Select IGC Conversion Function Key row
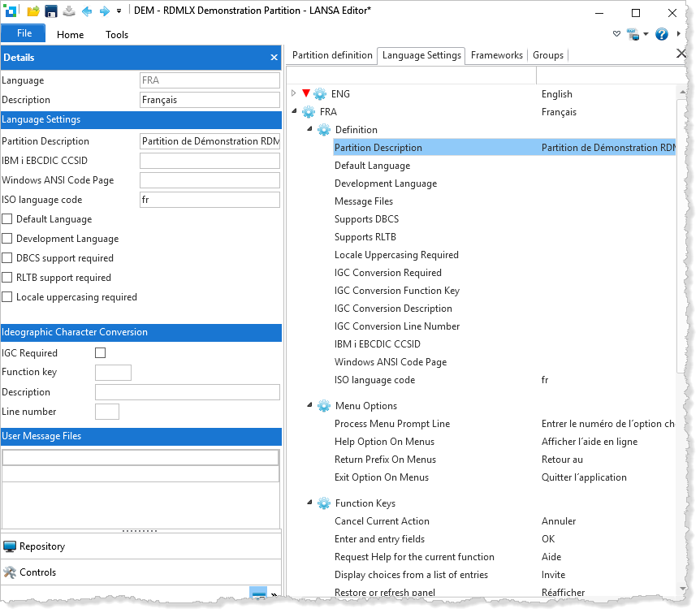 [x=504, y=290]
